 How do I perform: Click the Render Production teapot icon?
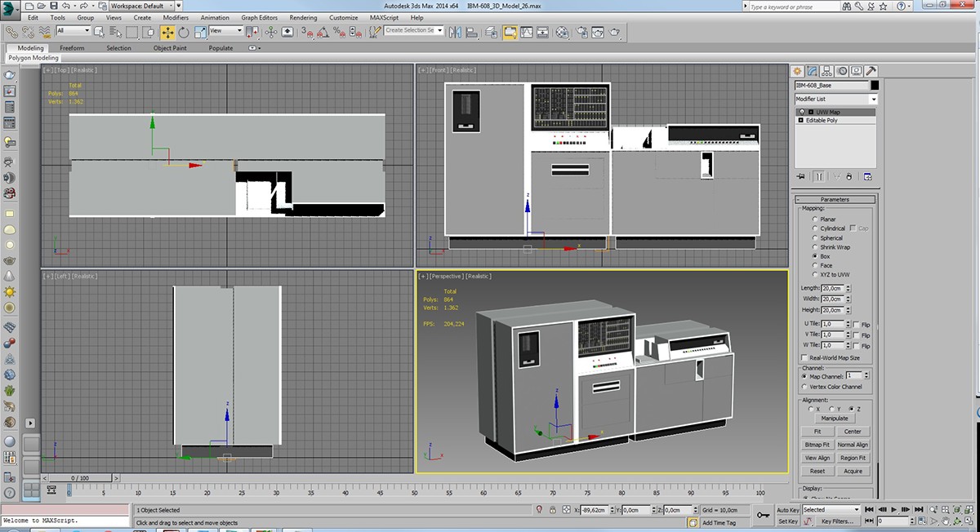614,32
